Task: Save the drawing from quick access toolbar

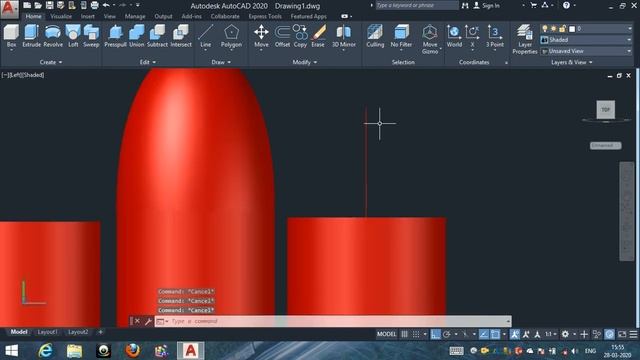Action: click(x=49, y=5)
